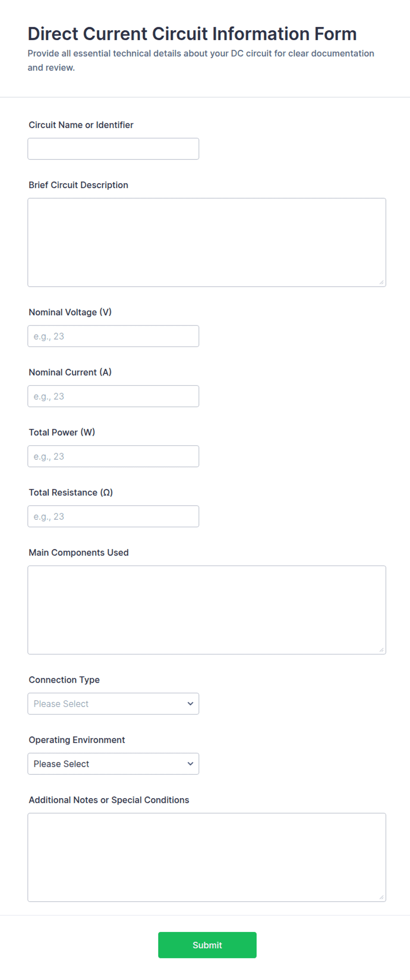Viewport: 410px width, 980px height.
Task: Click the Nominal Voltage (V) label
Action: 70,312
